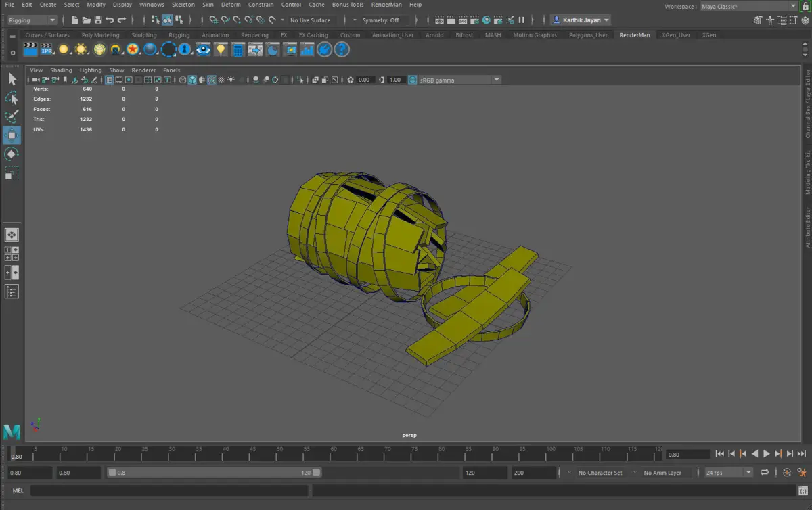Click the blue sphere material shelf icon

pos(150,49)
